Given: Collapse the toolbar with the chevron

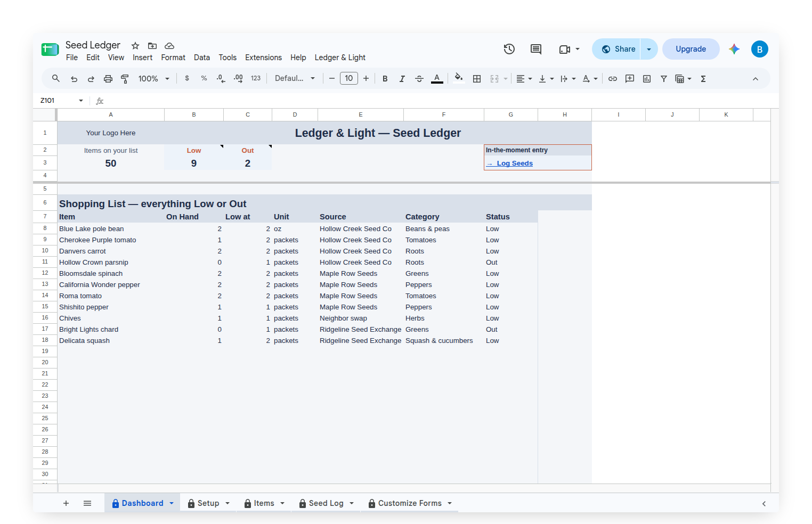Looking at the screenshot, I should [756, 79].
